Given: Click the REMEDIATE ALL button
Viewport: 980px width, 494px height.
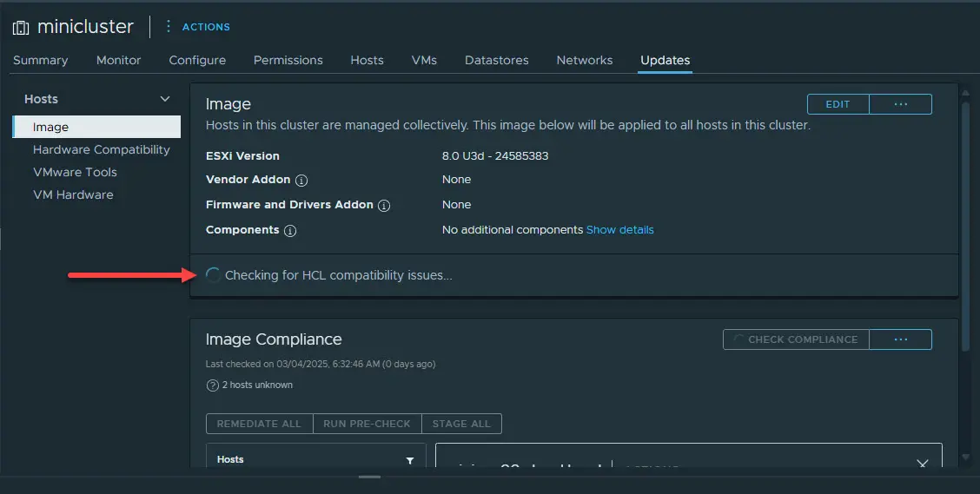Looking at the screenshot, I should 260,424.
